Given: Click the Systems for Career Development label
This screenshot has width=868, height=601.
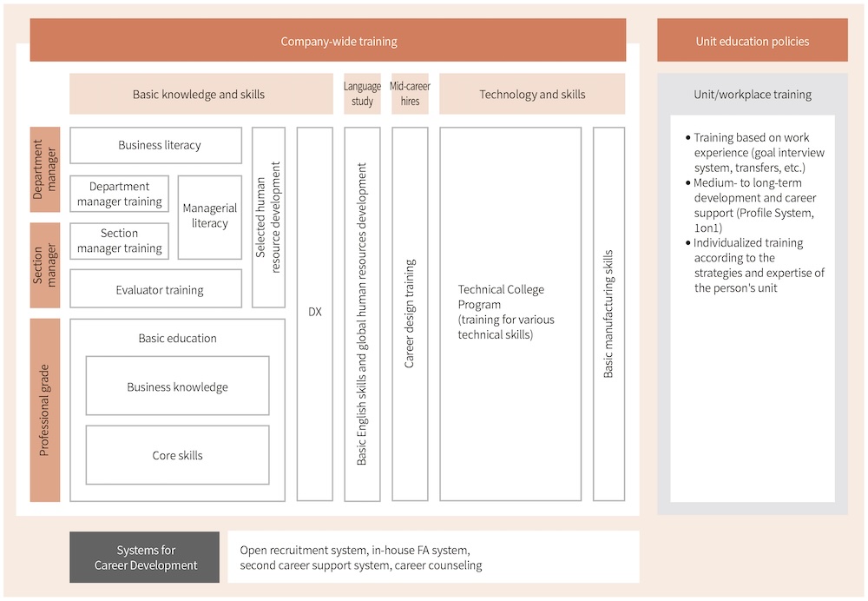Looking at the screenshot, I should pos(144,558).
